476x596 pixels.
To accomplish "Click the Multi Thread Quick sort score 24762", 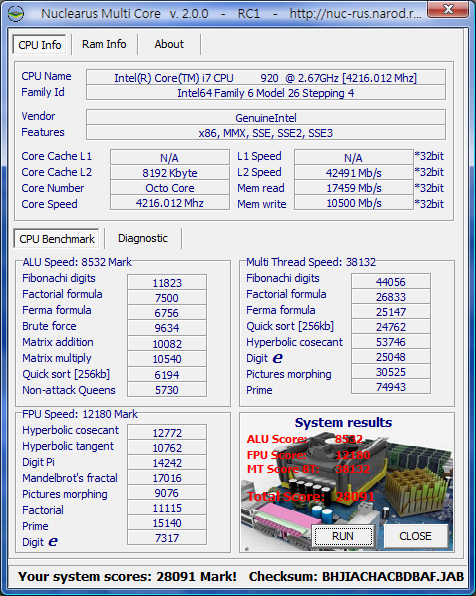I will pyautogui.click(x=391, y=327).
